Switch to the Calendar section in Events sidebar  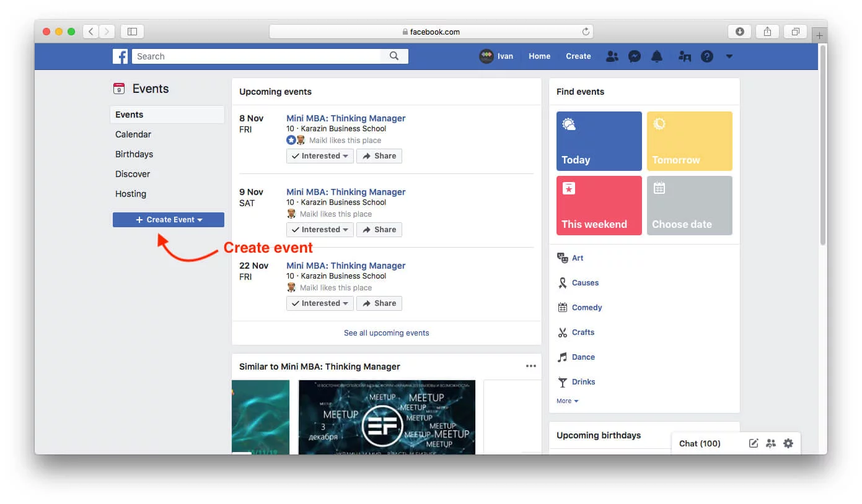coord(133,134)
